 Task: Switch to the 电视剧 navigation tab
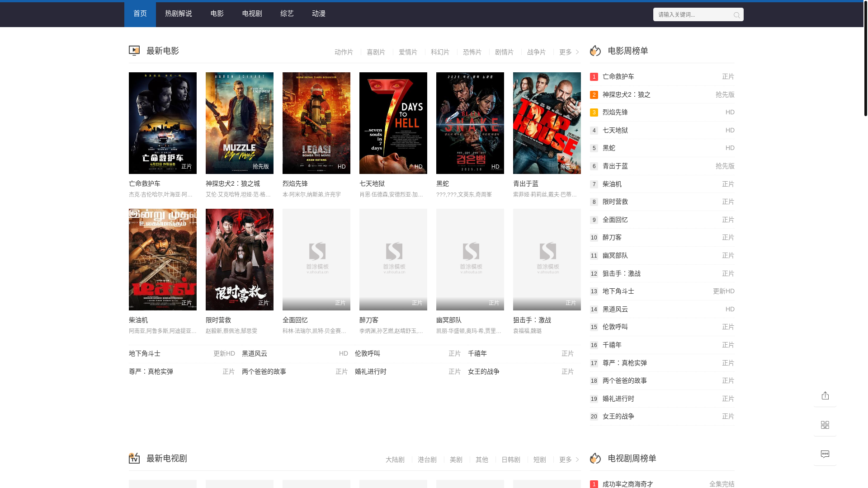pyautogui.click(x=252, y=14)
